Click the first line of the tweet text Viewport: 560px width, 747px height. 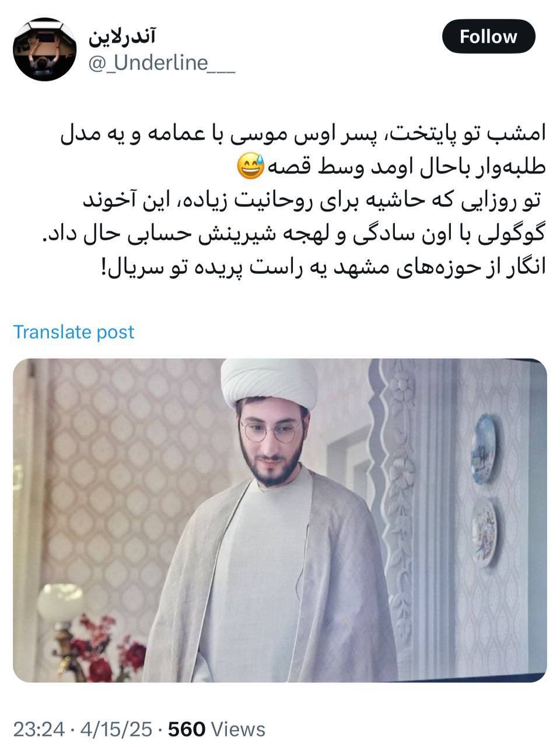click(x=303, y=135)
